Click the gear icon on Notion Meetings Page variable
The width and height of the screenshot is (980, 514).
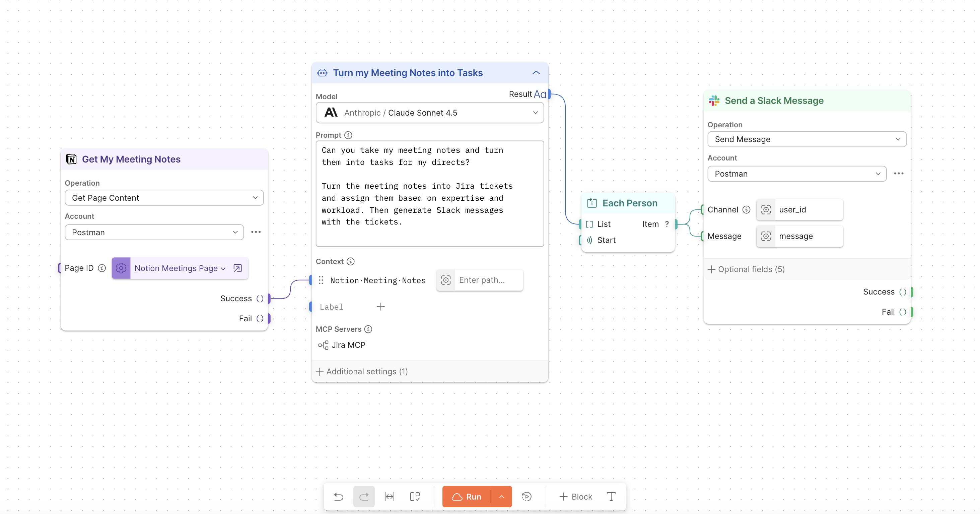point(121,268)
